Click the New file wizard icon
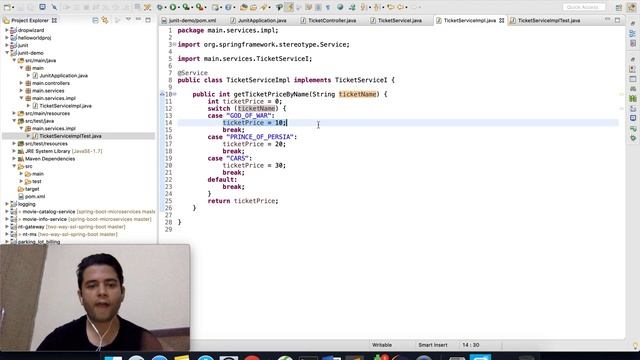The image size is (640, 360). (7, 7)
